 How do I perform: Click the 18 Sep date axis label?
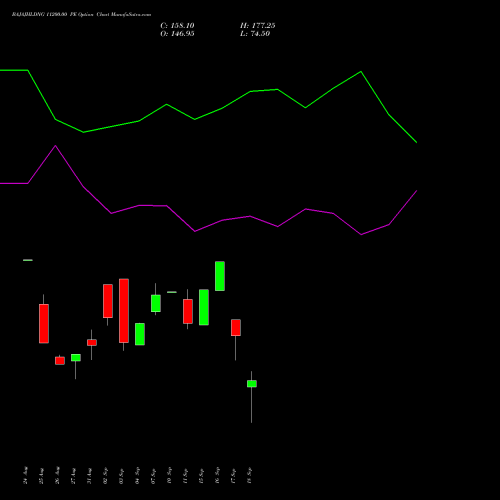pyautogui.click(x=250, y=476)
